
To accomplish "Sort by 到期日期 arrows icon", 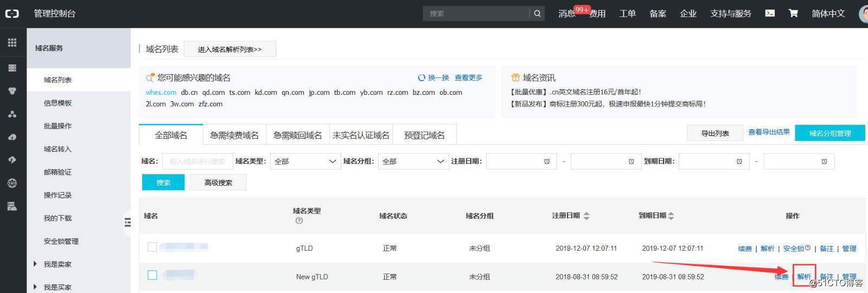I will tap(671, 216).
